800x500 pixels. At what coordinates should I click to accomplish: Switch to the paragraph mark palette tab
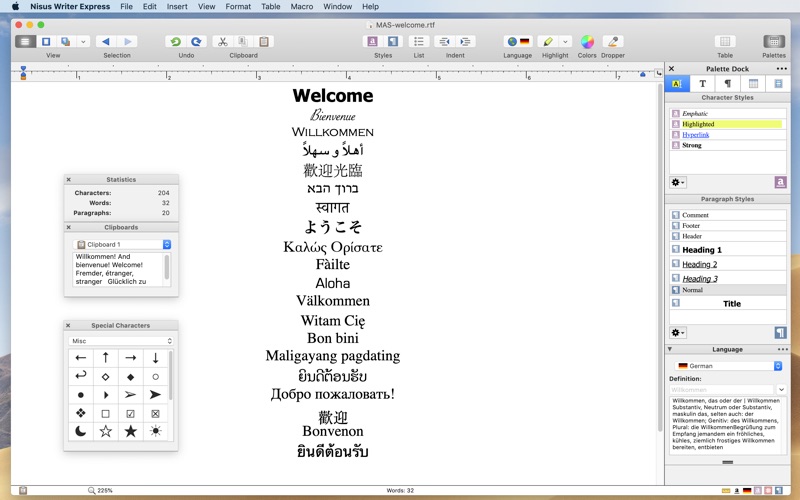coord(728,84)
